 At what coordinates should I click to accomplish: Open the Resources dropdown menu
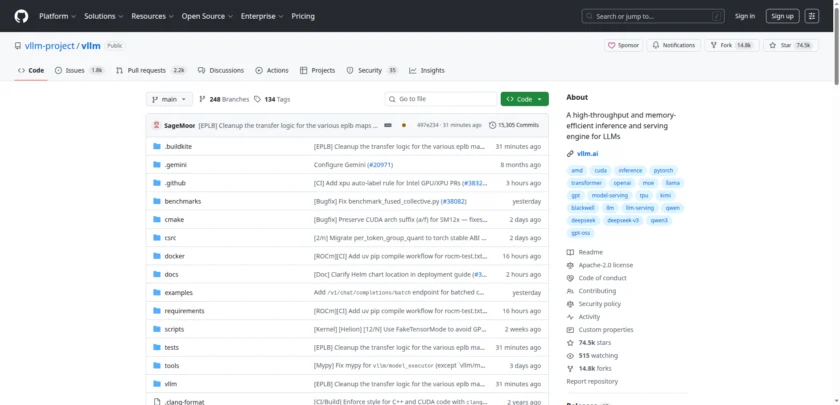[153, 16]
